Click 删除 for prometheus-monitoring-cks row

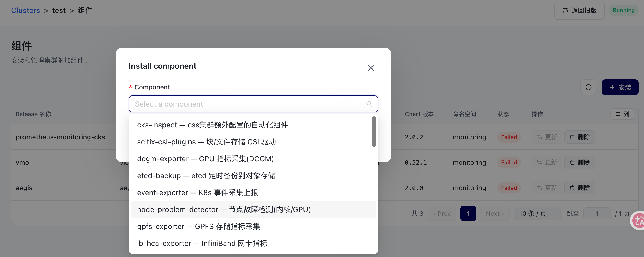[x=579, y=137]
